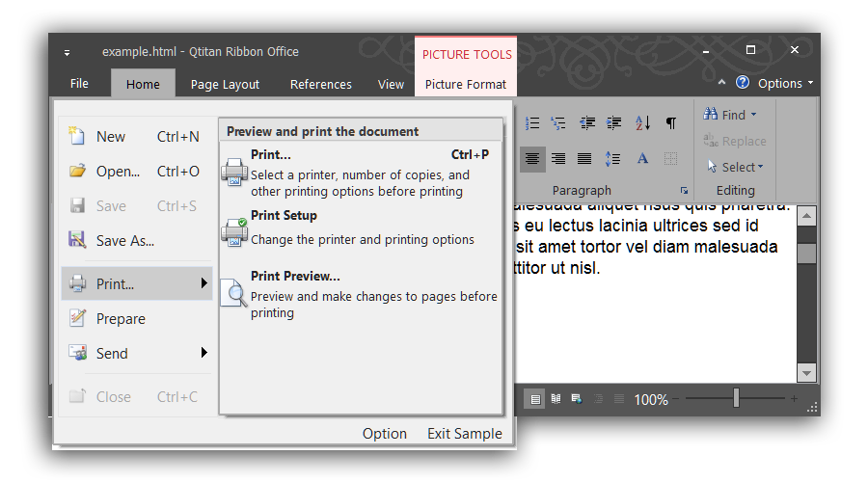Toggle center text alignment
This screenshot has width=868, height=482.
pos(532,158)
